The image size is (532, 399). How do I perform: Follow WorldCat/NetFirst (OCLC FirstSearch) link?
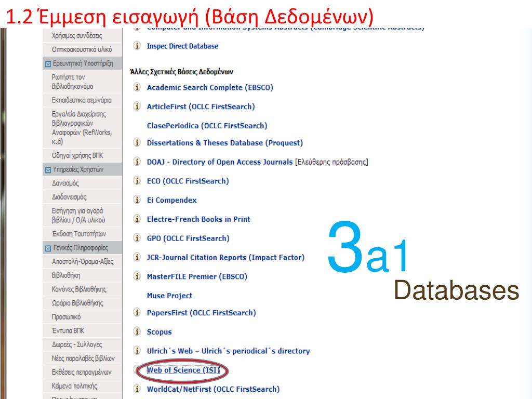coord(213,389)
